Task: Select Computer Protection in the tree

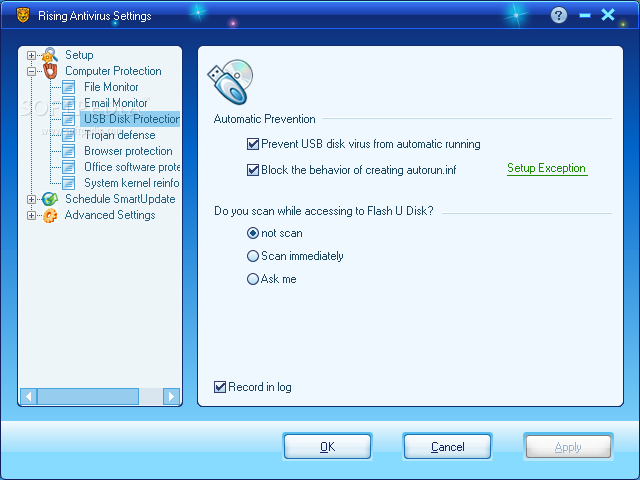Action: pyautogui.click(x=113, y=71)
